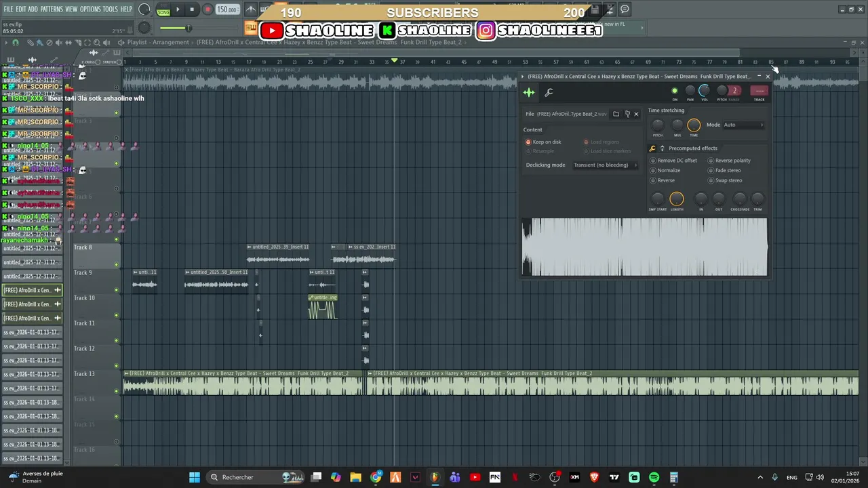Open the FL Studio taskbar icon
Image resolution: width=868 pixels, height=488 pixels.
coord(435,477)
